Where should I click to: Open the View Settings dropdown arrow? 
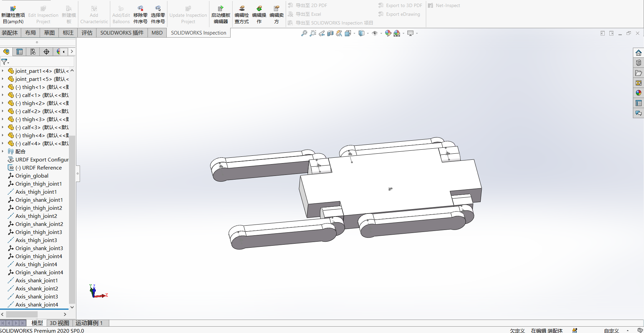(417, 33)
